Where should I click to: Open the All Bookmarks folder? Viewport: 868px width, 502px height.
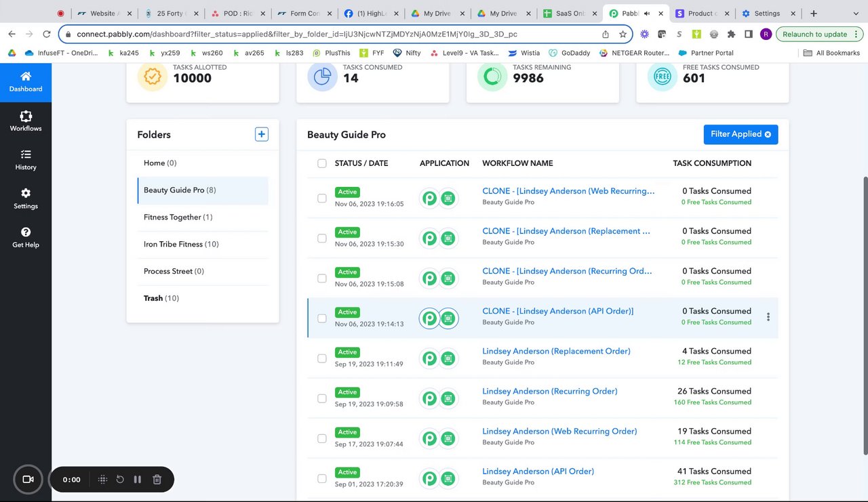coord(832,53)
